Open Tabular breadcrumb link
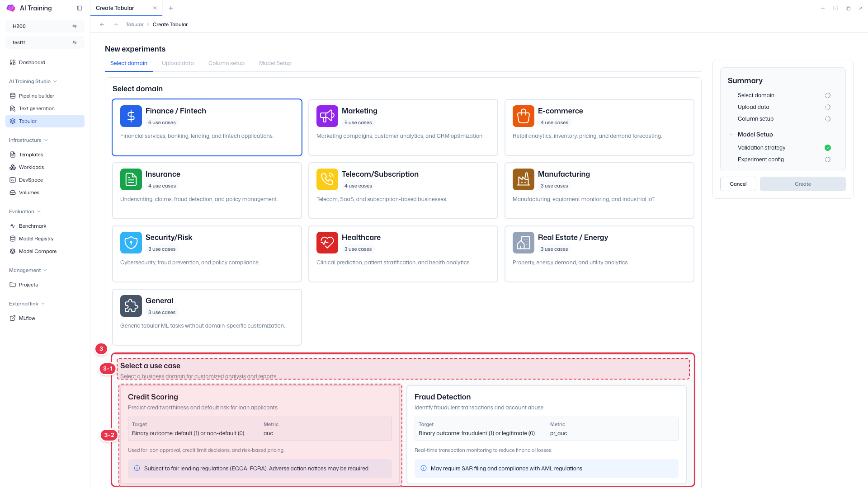 tap(134, 24)
